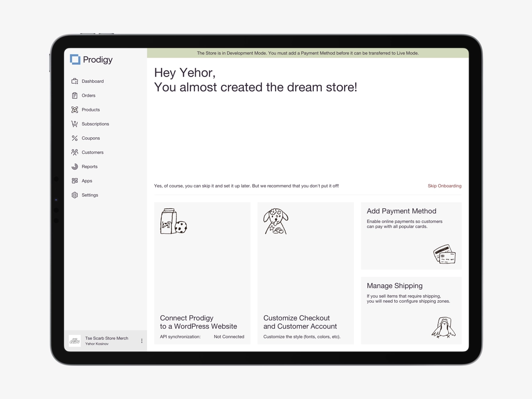Viewport: 532px width, 399px height.
Task: Click the Reports chart icon
Action: tap(74, 166)
